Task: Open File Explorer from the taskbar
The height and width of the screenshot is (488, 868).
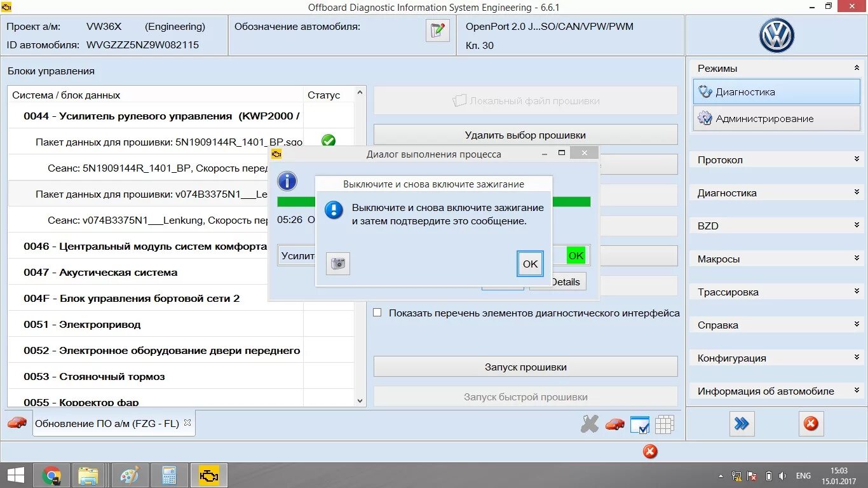Action: (88, 475)
